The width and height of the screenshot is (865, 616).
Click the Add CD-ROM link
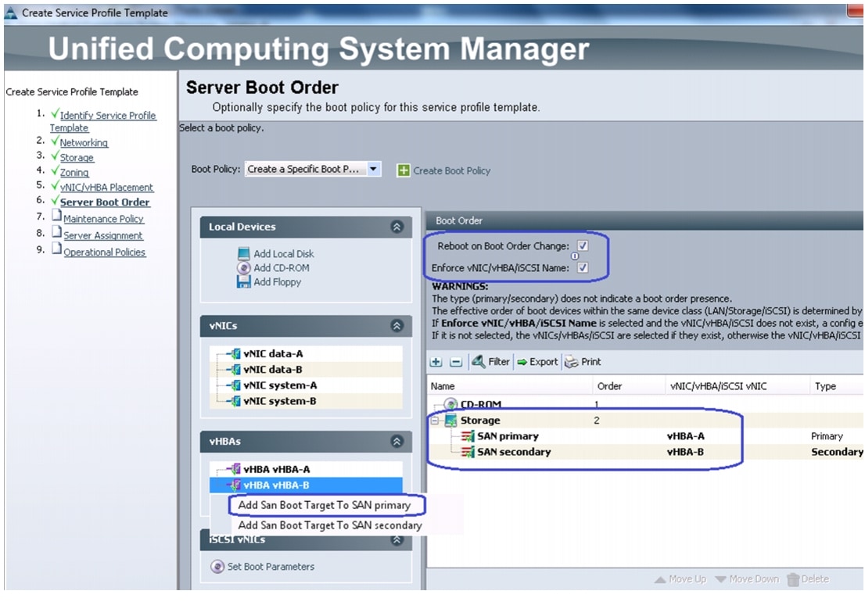(x=282, y=268)
